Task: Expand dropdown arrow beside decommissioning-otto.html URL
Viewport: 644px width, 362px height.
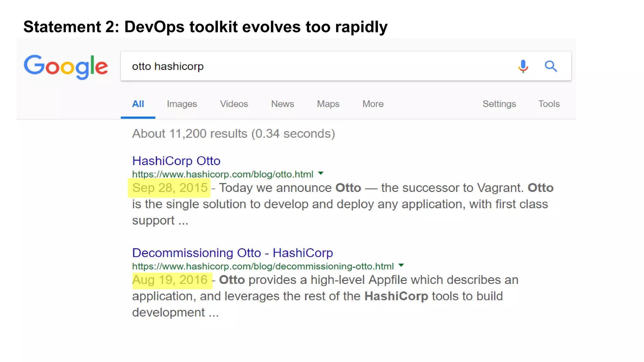Action: [x=401, y=265]
